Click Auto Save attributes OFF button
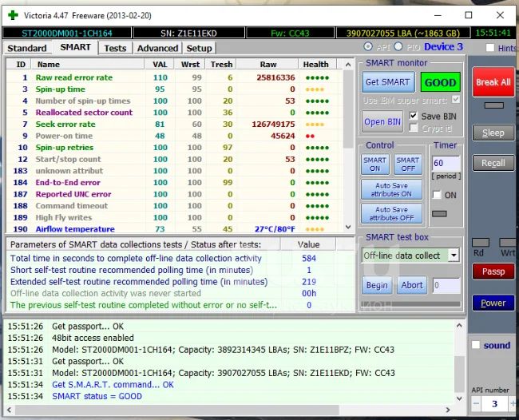This screenshot has height=420, width=519. coord(391,213)
